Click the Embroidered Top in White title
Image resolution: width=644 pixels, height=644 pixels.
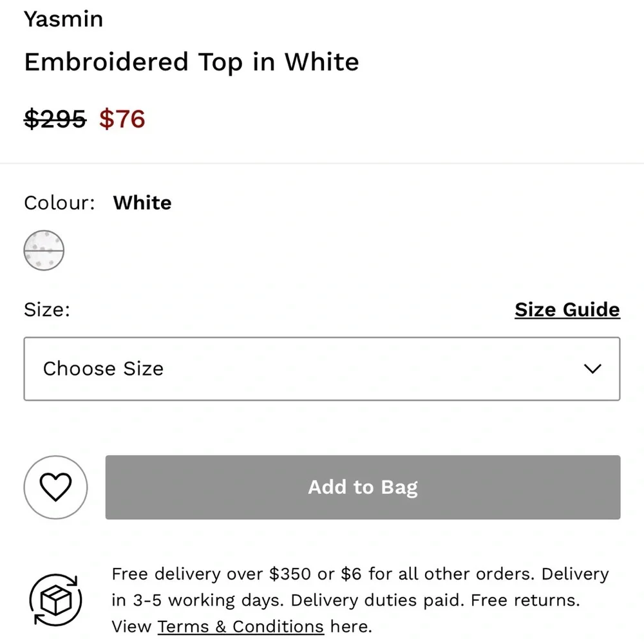tap(191, 62)
